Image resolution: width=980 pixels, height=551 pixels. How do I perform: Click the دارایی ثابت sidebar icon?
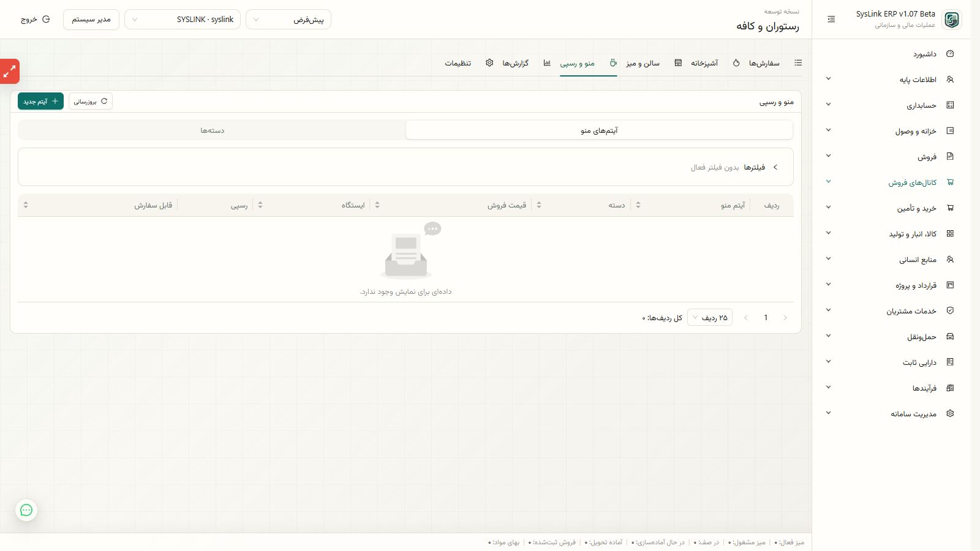(950, 362)
